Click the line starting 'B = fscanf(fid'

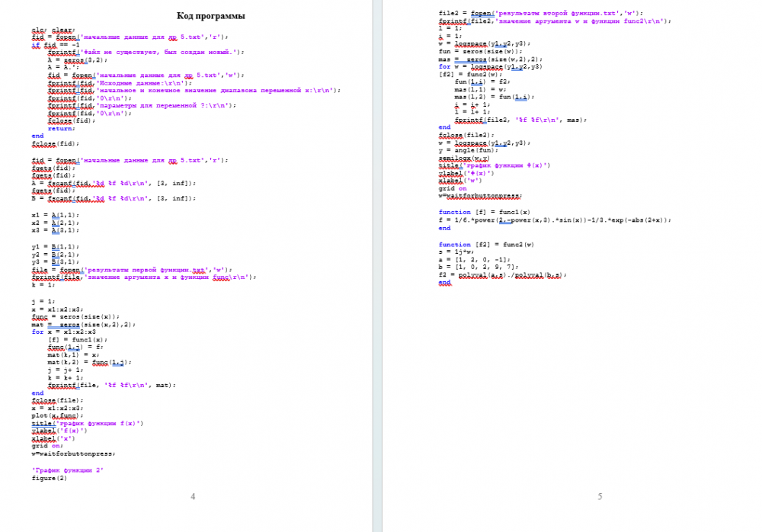click(114, 198)
